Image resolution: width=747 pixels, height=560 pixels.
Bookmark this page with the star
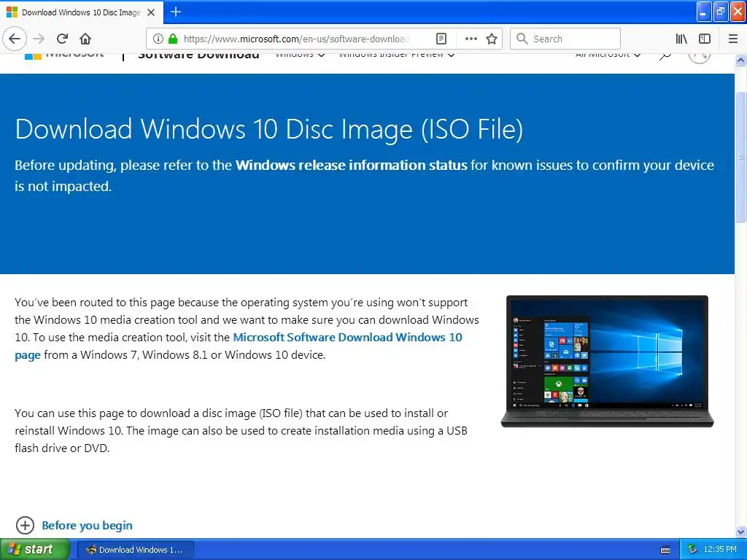tap(492, 39)
